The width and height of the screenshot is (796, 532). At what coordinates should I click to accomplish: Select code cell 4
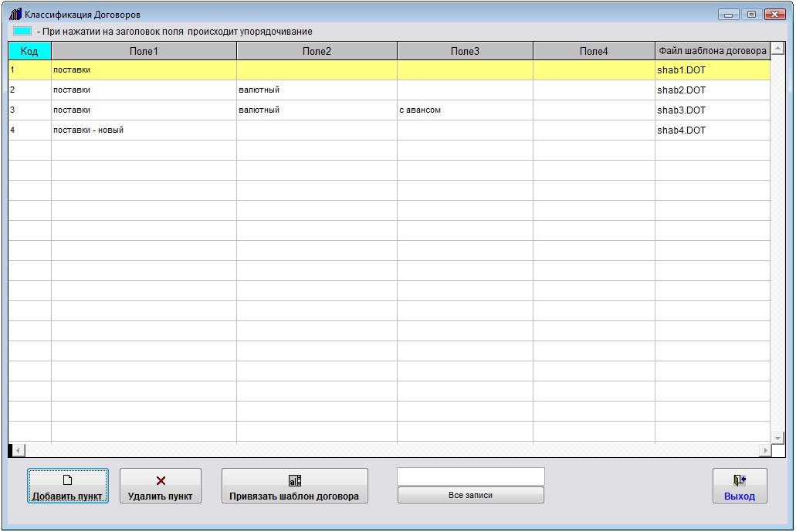pos(29,130)
